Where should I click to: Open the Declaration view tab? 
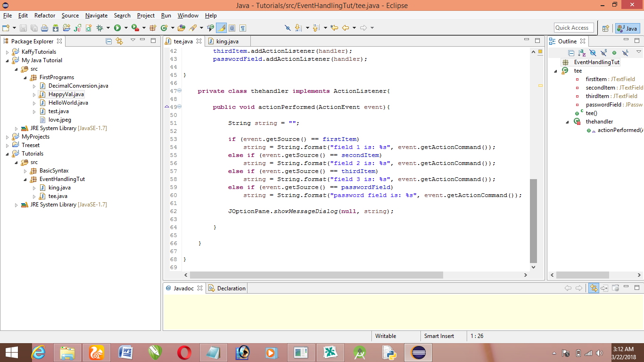tap(231, 288)
